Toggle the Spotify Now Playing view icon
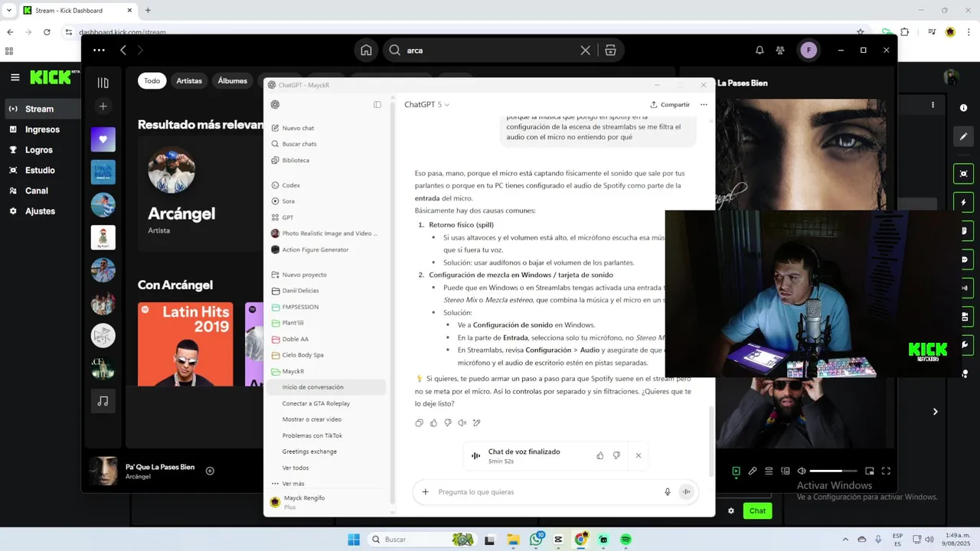 pos(737,471)
